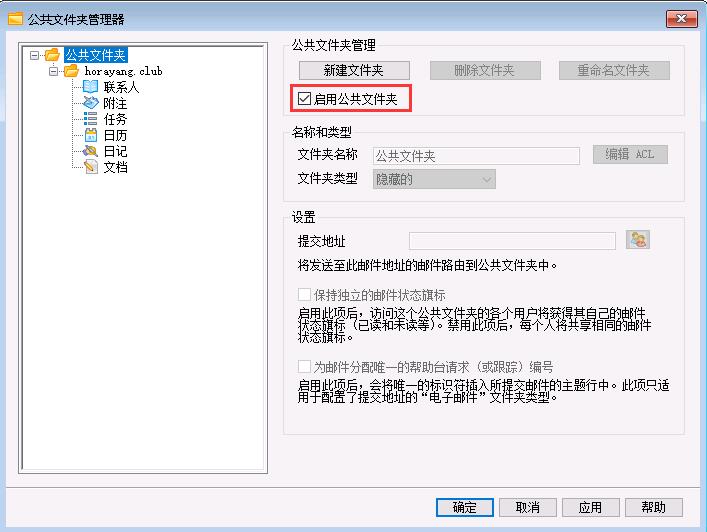Click the folder icon in the title bar
This screenshot has height=532, width=707.
pos(15,19)
